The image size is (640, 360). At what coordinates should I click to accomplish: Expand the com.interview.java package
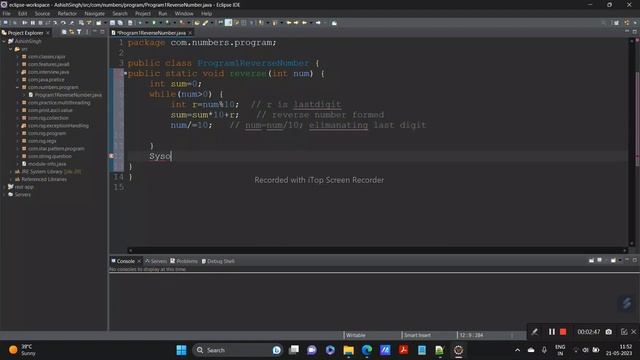(18, 72)
